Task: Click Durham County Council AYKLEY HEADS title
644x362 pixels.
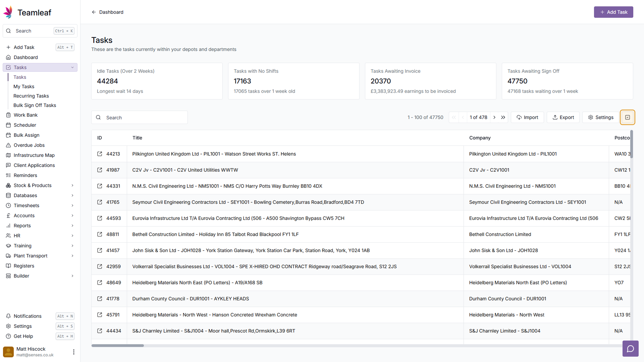Action: pyautogui.click(x=191, y=299)
